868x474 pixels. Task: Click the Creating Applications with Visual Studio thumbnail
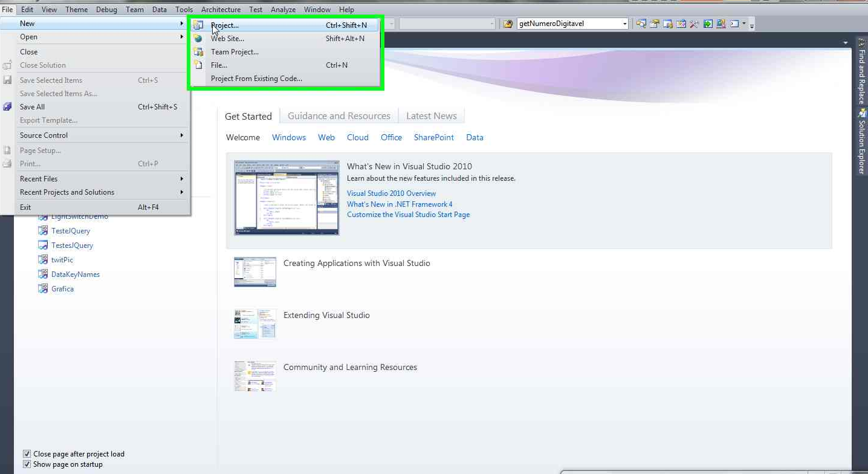[x=255, y=272]
